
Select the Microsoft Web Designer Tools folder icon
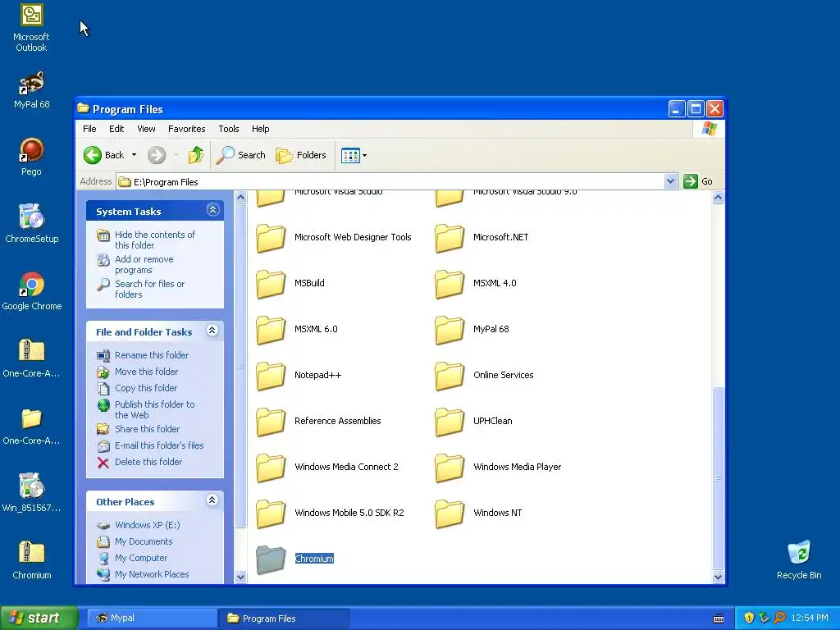tap(271, 238)
